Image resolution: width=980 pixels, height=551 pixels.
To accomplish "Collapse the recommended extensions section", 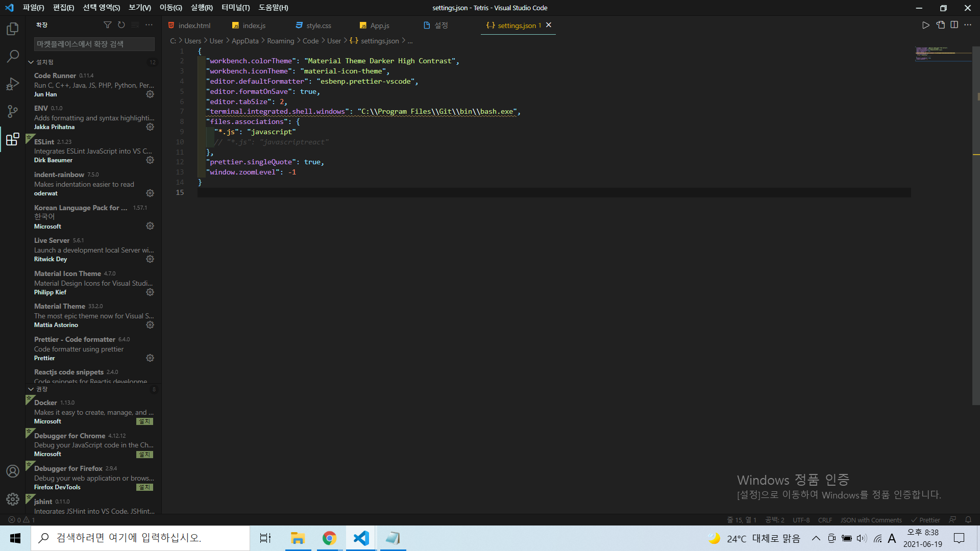I will click(x=31, y=389).
